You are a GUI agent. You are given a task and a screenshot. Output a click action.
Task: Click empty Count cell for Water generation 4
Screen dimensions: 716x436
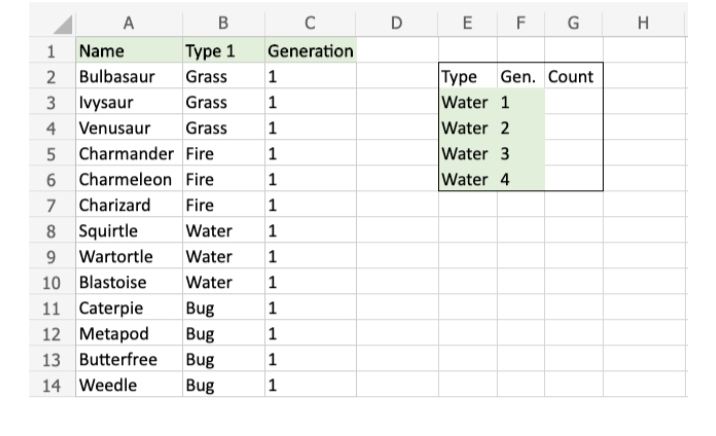573,179
